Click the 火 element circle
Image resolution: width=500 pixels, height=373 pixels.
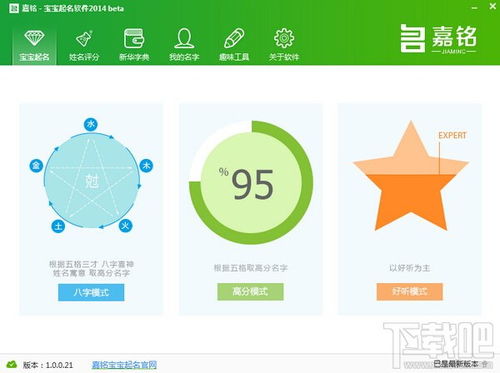tap(125, 226)
